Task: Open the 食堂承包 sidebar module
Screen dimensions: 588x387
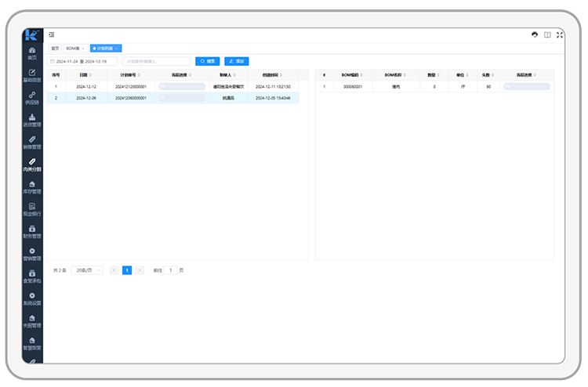Action: [32, 277]
